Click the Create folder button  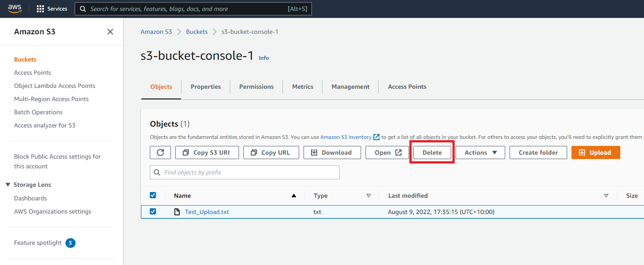coord(538,152)
